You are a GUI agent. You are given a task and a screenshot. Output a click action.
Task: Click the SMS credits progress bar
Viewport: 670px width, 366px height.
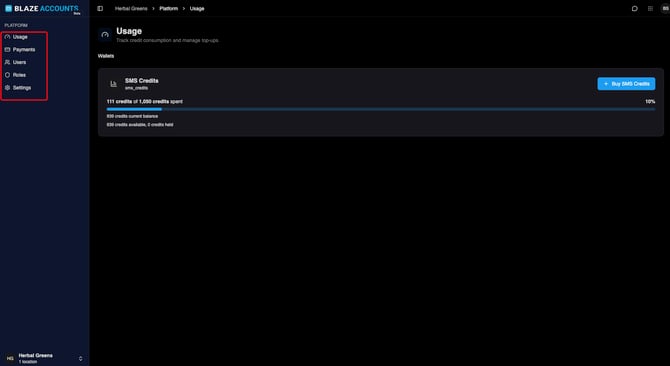tap(381, 109)
